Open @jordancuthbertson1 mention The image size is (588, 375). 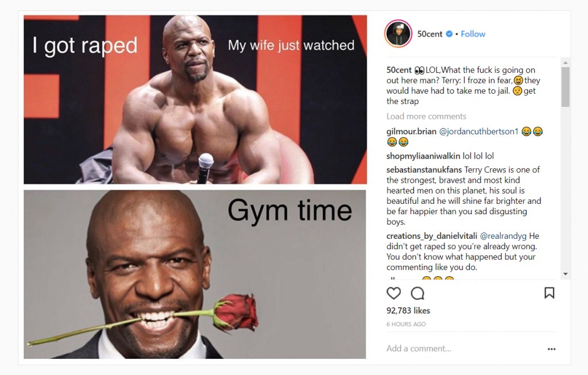[478, 132]
